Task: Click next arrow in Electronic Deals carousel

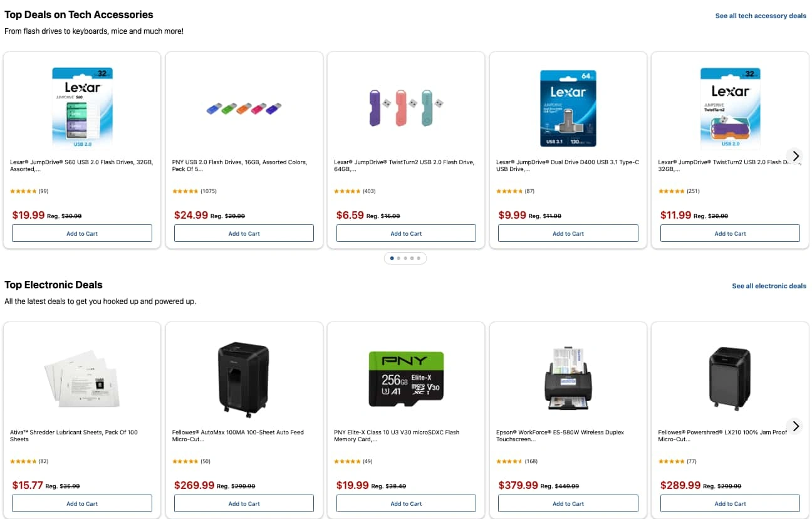Action: click(795, 426)
